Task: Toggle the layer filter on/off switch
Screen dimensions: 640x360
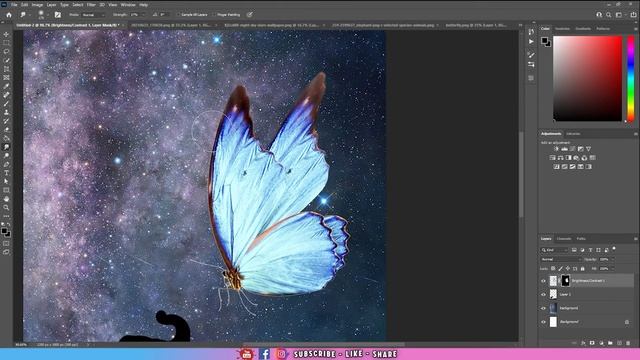Action: (614, 249)
